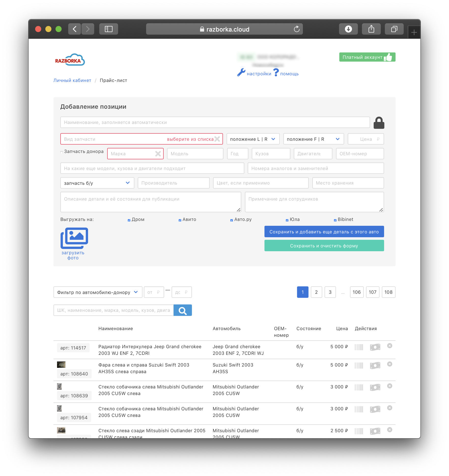Click the upload photo image icon
The width and height of the screenshot is (449, 476).
[x=74, y=238]
